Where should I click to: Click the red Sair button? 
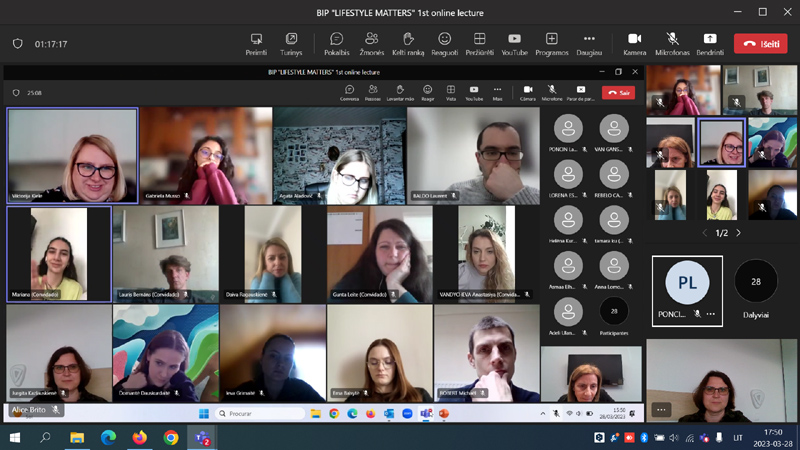pos(618,93)
